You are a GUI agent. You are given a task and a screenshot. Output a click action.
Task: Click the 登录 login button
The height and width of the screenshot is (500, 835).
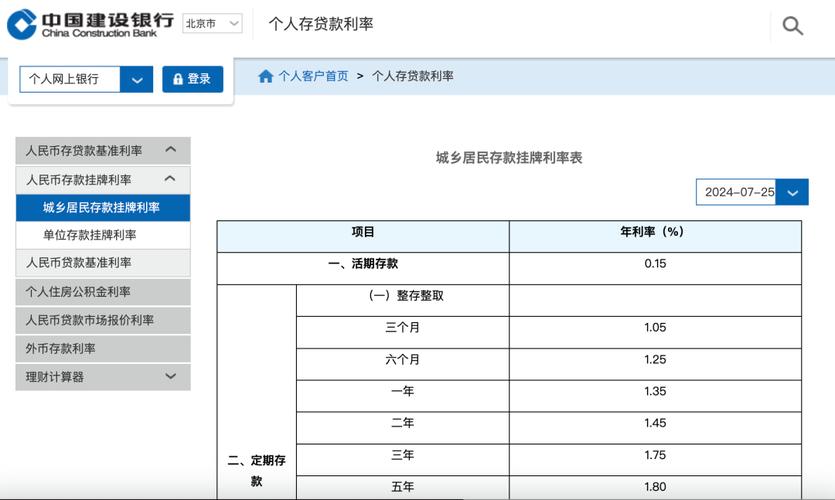coord(193,79)
